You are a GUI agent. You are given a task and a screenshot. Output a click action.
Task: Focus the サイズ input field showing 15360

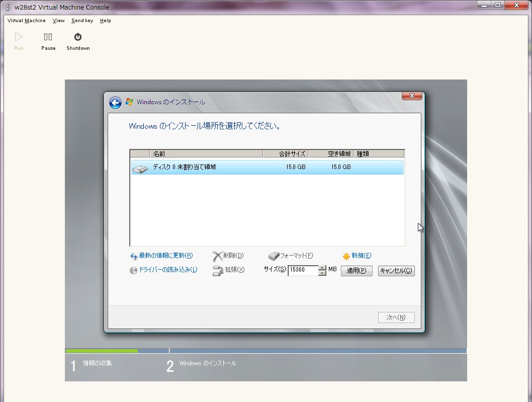tap(303, 270)
